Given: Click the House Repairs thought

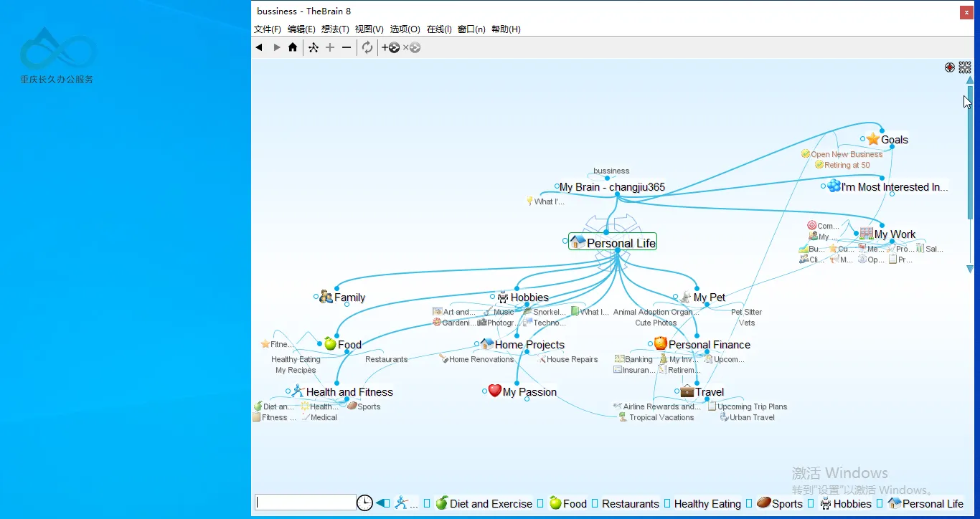Looking at the screenshot, I should (x=567, y=360).
